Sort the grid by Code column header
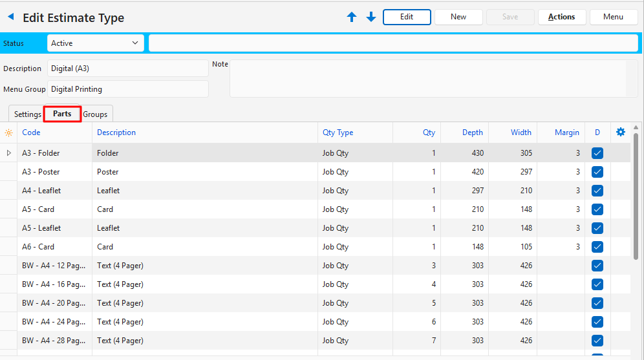The image size is (644, 360). tap(32, 132)
